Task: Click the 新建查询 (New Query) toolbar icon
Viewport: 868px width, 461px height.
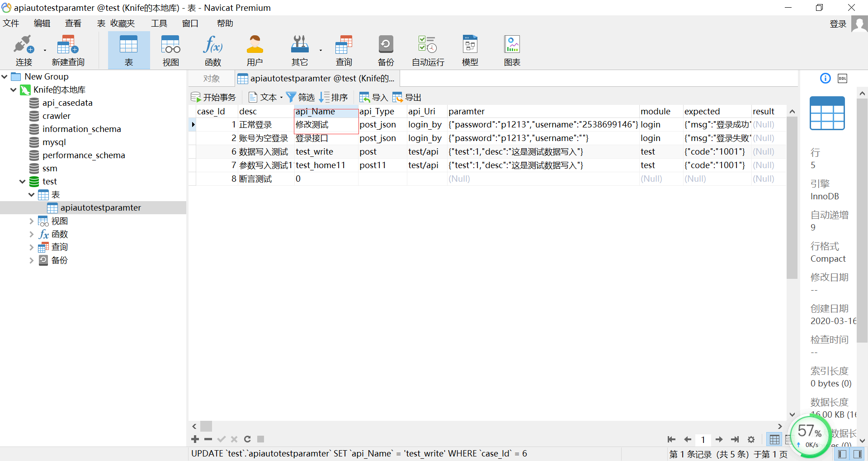Action: pos(68,50)
